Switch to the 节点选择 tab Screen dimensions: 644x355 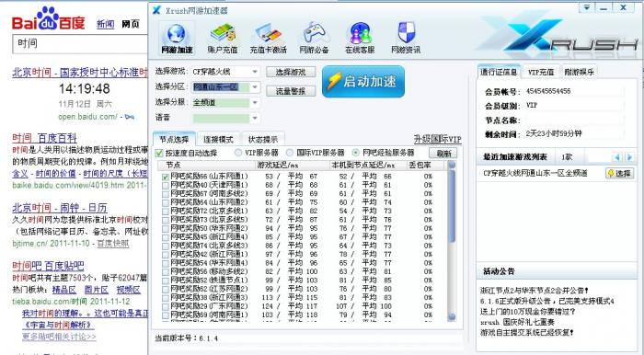pyautogui.click(x=174, y=139)
